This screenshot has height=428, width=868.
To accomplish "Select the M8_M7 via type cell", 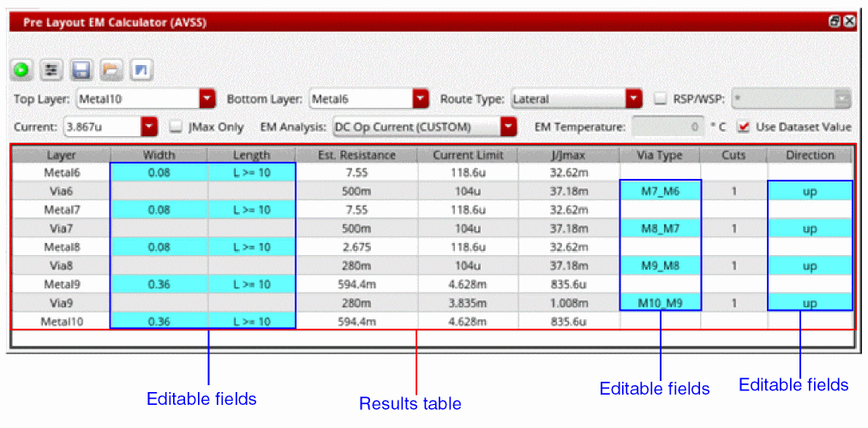I will tap(660, 229).
